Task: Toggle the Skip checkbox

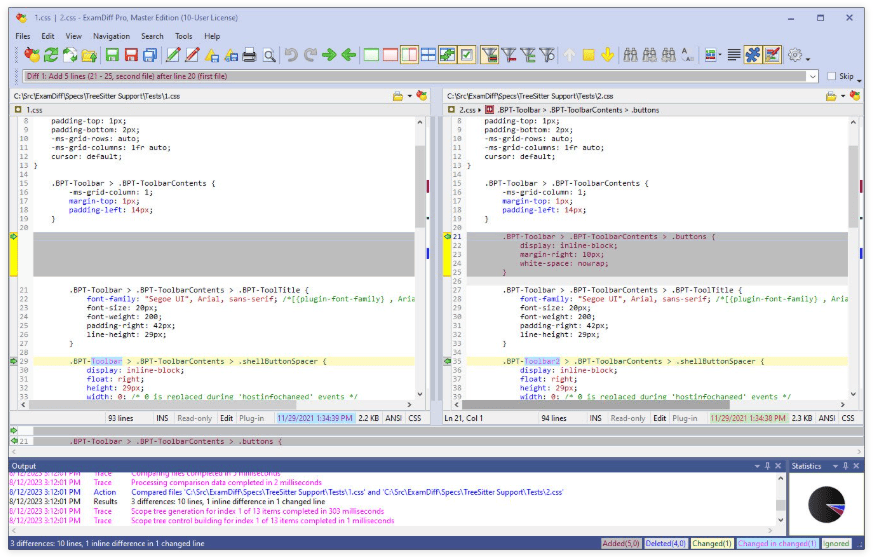Action: (x=832, y=76)
